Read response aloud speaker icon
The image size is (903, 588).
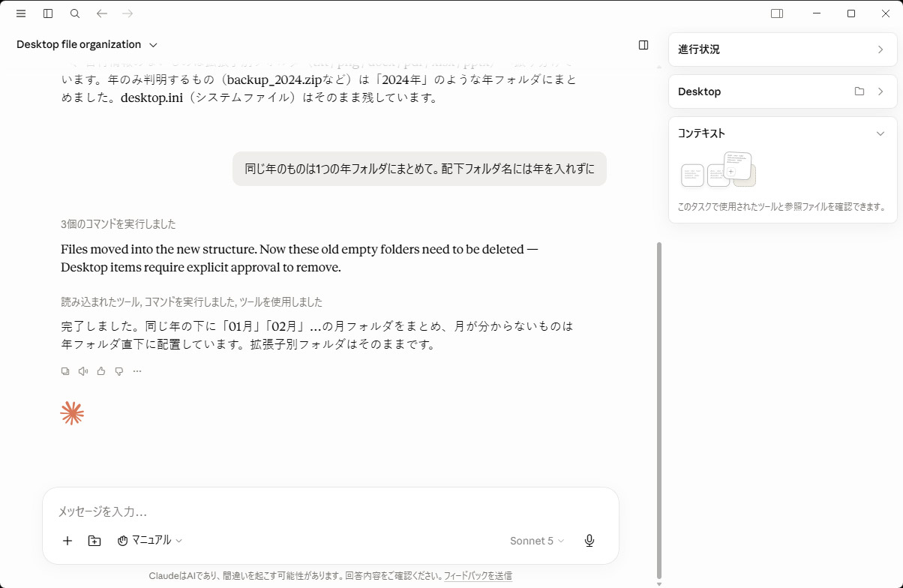tap(83, 371)
